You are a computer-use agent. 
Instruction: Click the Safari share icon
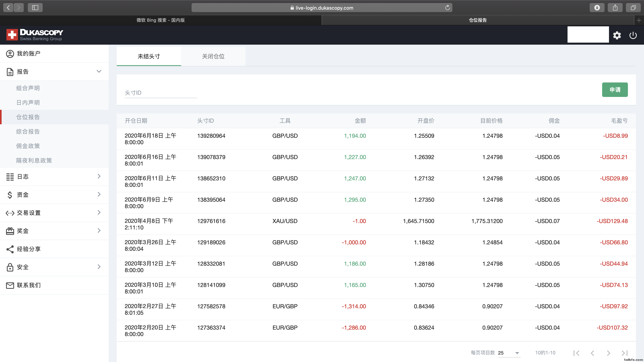(x=615, y=7)
